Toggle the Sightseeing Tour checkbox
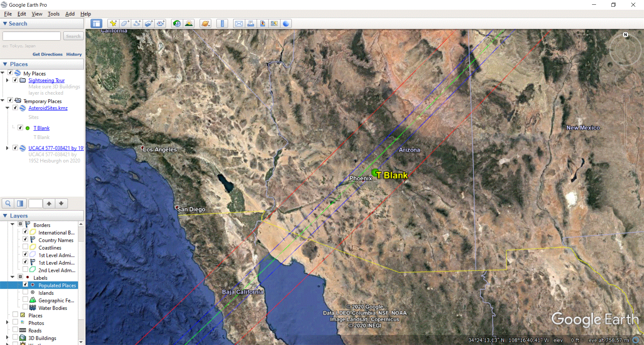This screenshot has width=644, height=345. [x=15, y=80]
